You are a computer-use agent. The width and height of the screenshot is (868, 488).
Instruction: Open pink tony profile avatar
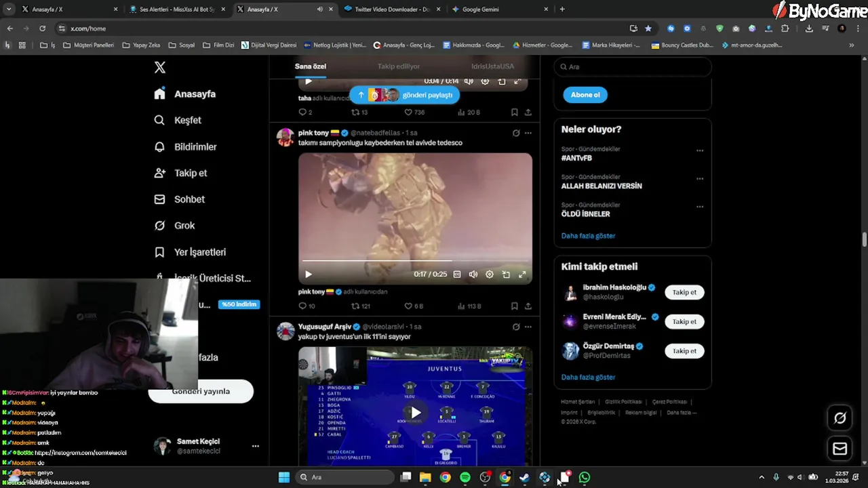pyautogui.click(x=285, y=137)
